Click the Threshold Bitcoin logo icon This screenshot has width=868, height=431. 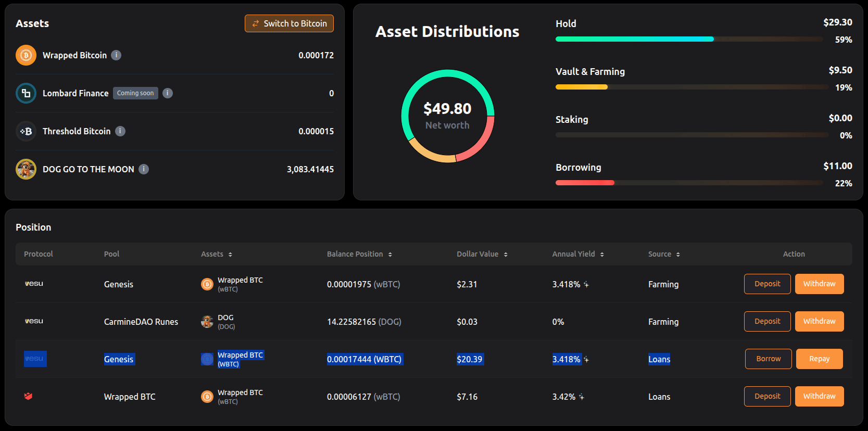[x=26, y=131]
